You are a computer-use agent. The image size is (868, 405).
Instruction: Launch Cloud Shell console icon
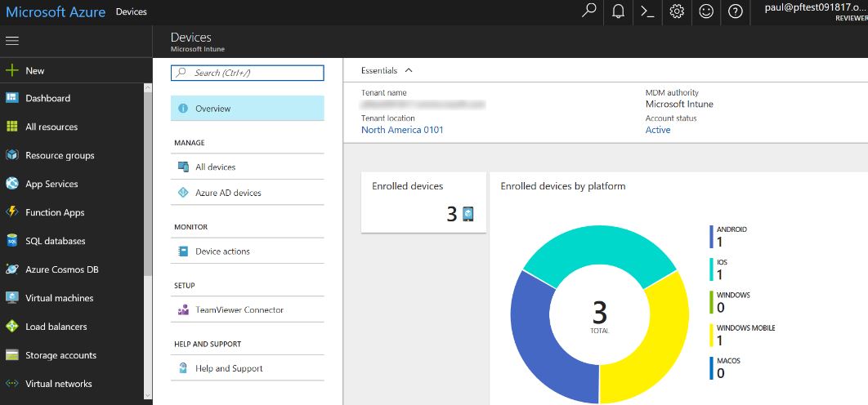coord(647,11)
